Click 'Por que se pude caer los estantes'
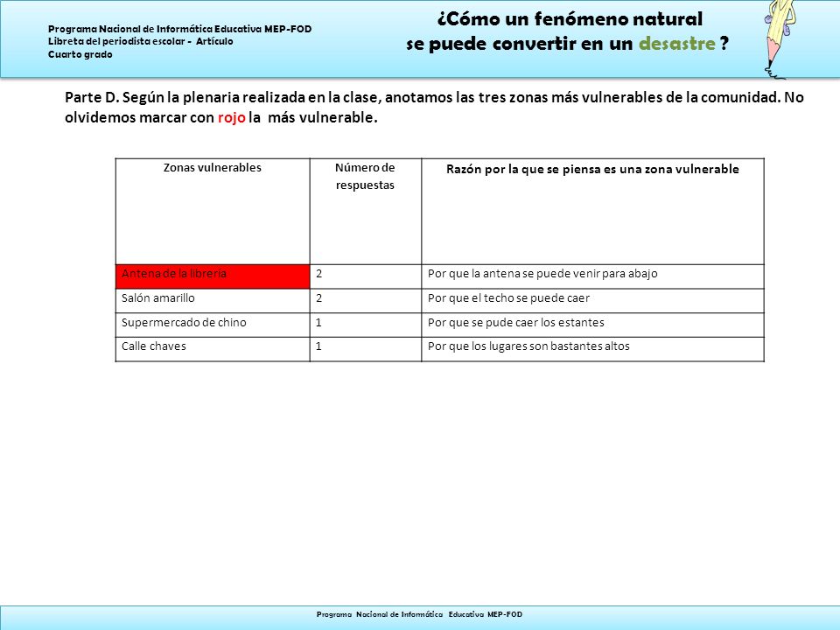840x630 pixels. pyautogui.click(x=516, y=323)
